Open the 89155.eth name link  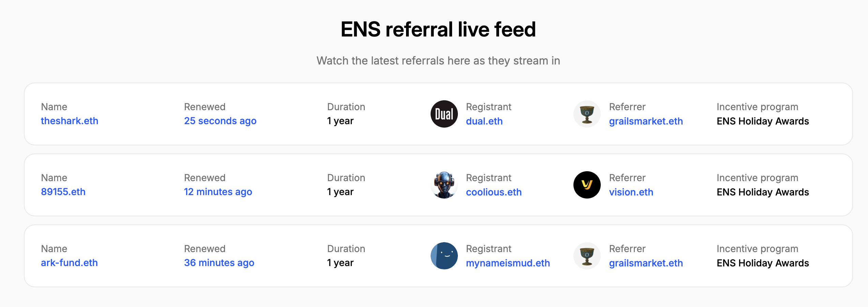pyautogui.click(x=63, y=192)
